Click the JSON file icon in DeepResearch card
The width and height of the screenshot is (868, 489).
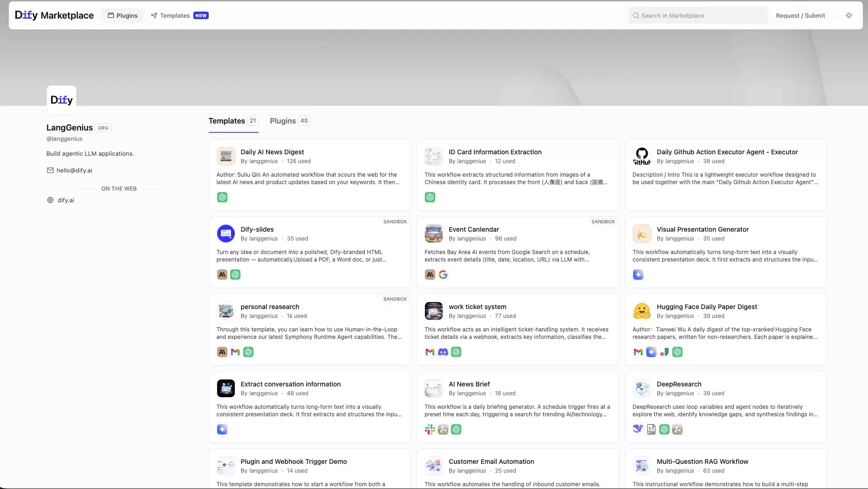[x=651, y=429]
